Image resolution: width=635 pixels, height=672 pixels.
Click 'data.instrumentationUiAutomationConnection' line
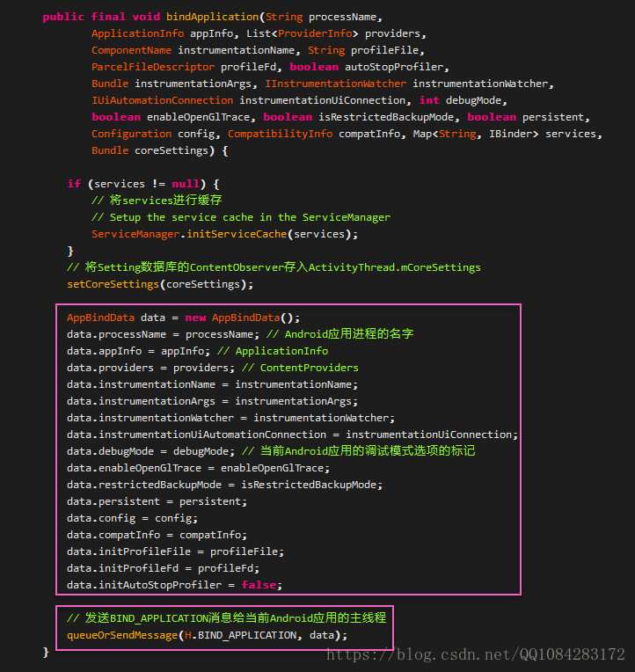(292, 435)
